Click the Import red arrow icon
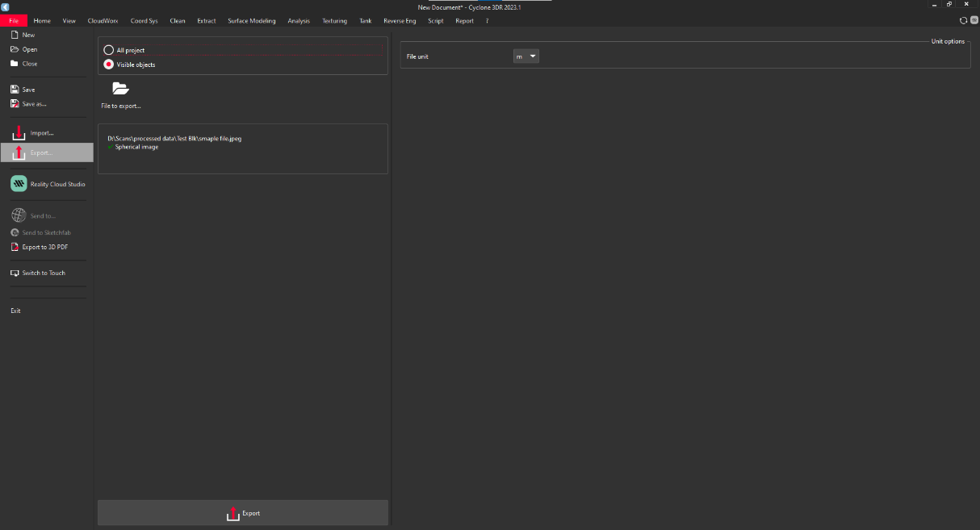980x530 pixels. pyautogui.click(x=19, y=132)
